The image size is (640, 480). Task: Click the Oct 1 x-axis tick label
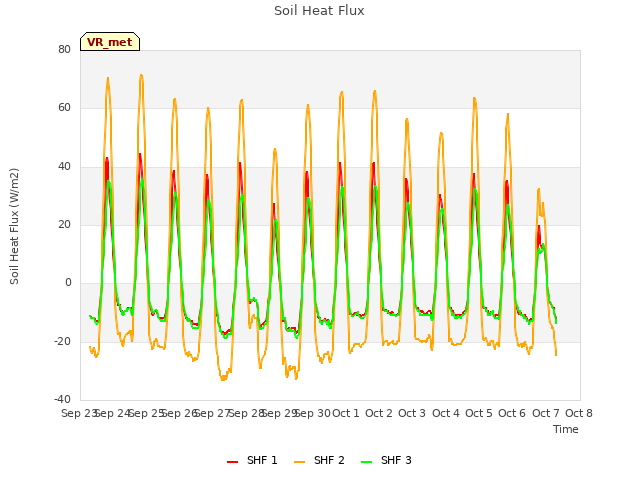pos(346,413)
